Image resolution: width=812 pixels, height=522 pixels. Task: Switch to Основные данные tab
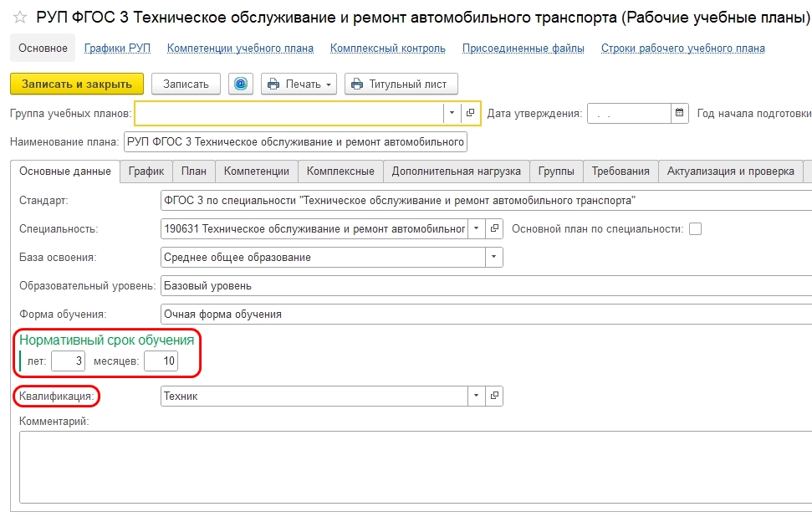pyautogui.click(x=65, y=171)
